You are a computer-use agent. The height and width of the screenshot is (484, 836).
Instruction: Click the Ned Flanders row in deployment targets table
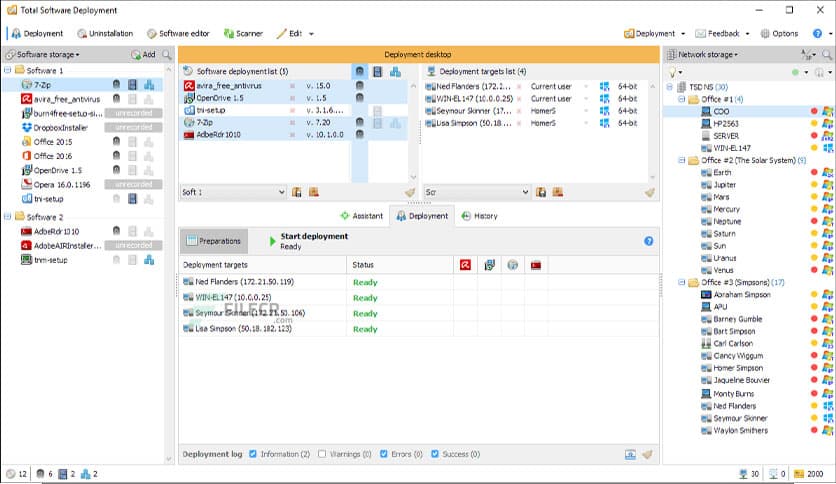419,282
